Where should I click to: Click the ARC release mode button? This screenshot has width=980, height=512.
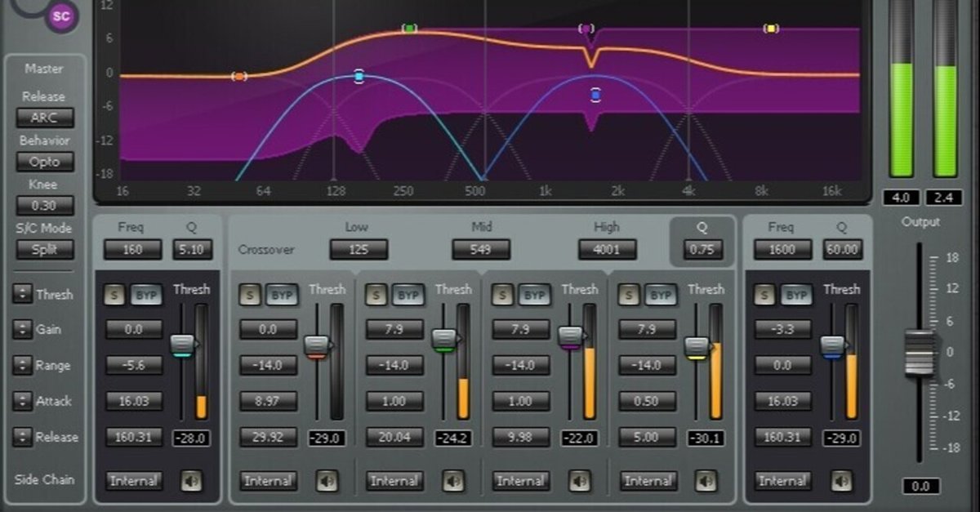[x=45, y=118]
